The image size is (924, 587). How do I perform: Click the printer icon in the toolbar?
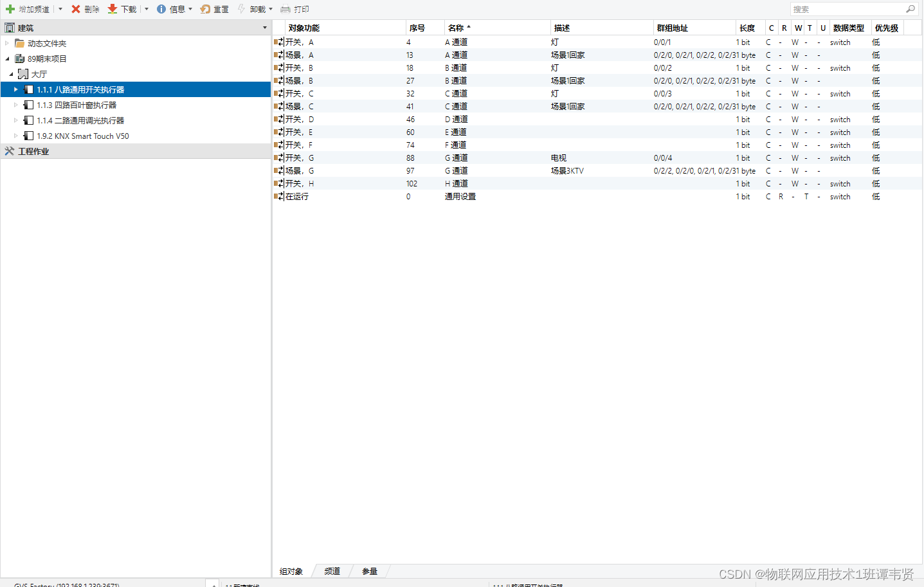(x=285, y=9)
